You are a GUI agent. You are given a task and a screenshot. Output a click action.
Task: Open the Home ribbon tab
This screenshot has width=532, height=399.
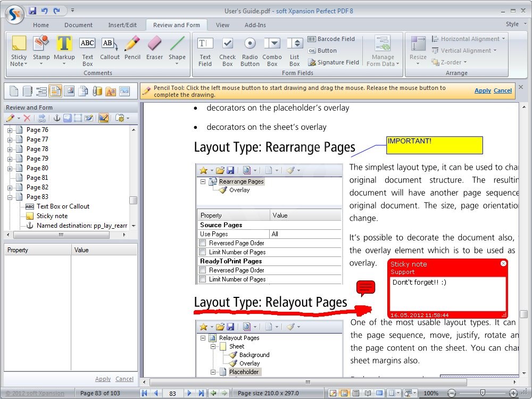tap(41, 25)
